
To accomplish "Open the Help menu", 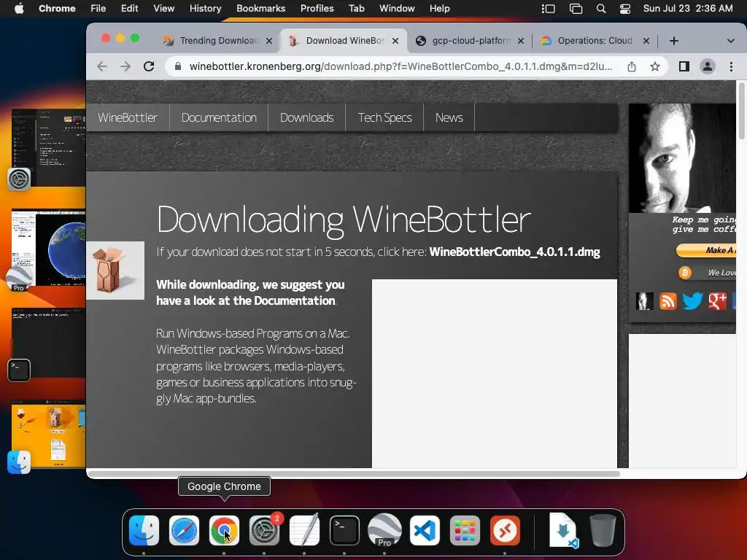I will tap(439, 9).
